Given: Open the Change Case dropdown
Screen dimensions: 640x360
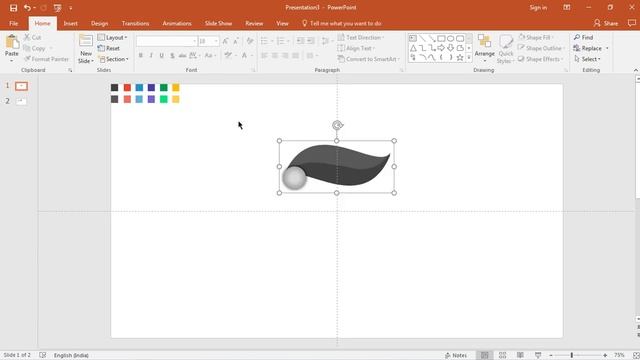Looking at the screenshot, I should pyautogui.click(x=210, y=56).
